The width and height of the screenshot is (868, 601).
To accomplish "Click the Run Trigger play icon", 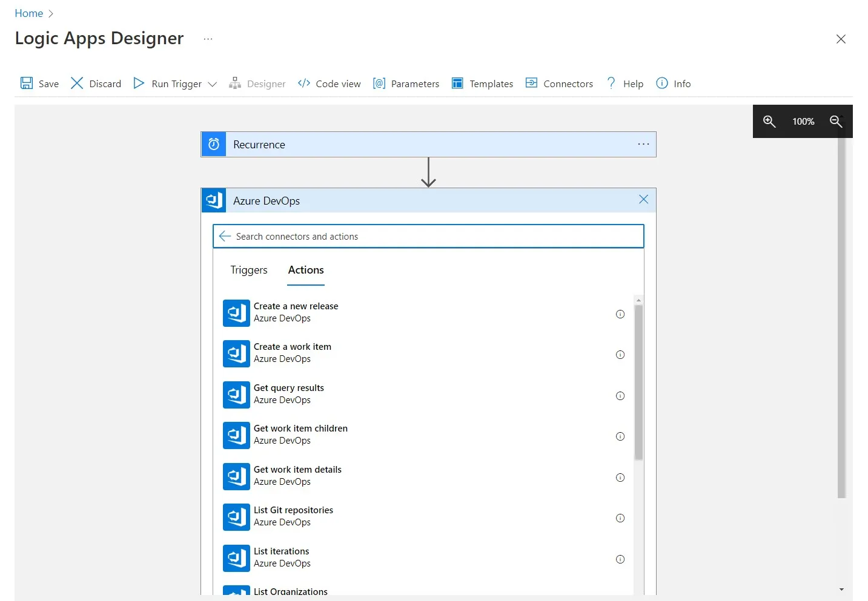I will point(139,83).
